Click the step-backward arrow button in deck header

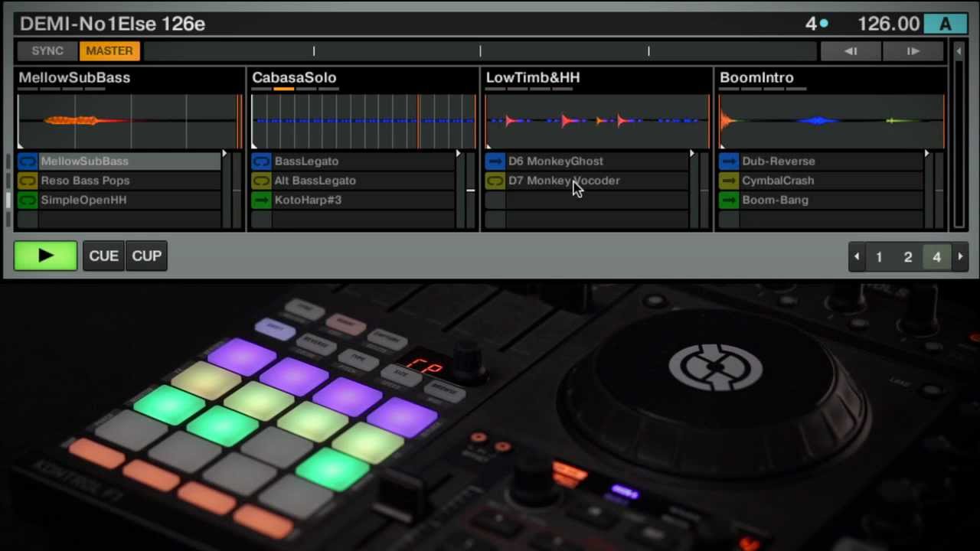pos(851,51)
